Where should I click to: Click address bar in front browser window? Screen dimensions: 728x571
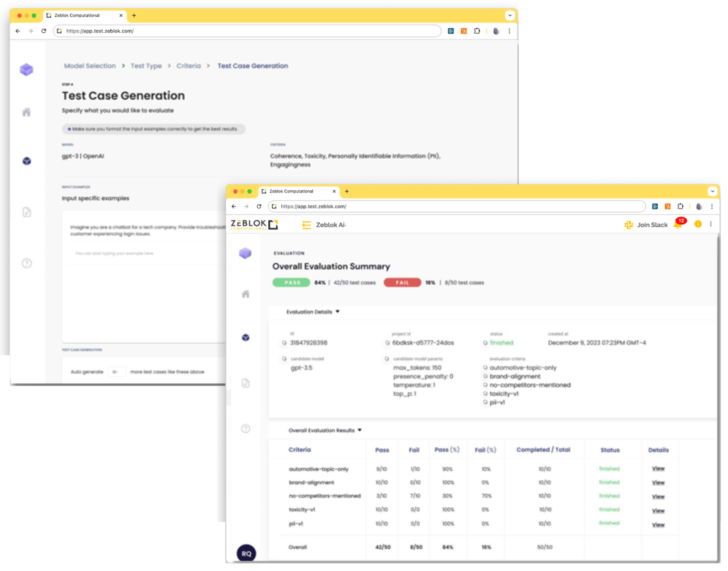457,206
